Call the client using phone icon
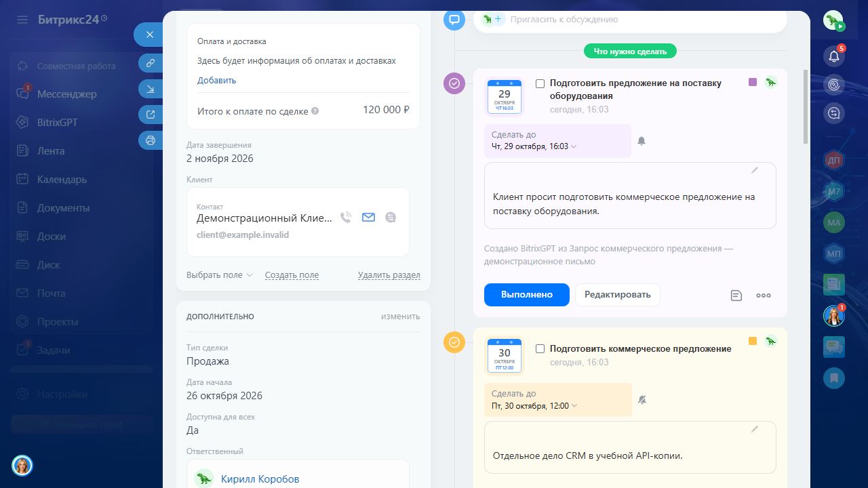Screen dimensions: 868x488 tap(346, 218)
